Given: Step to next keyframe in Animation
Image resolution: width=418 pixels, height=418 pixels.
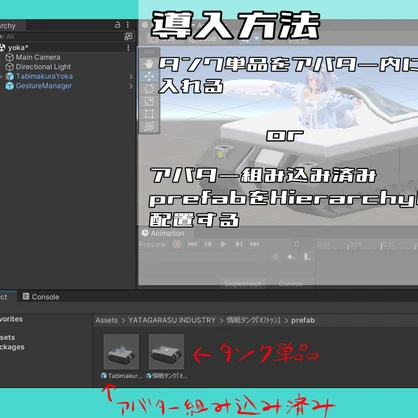Looking at the screenshot, I should [x=239, y=244].
